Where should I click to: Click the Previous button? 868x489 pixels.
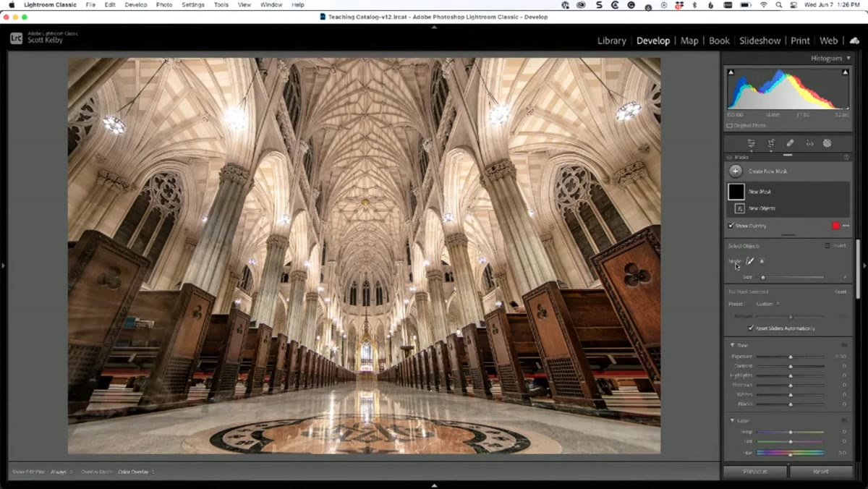[x=755, y=472]
